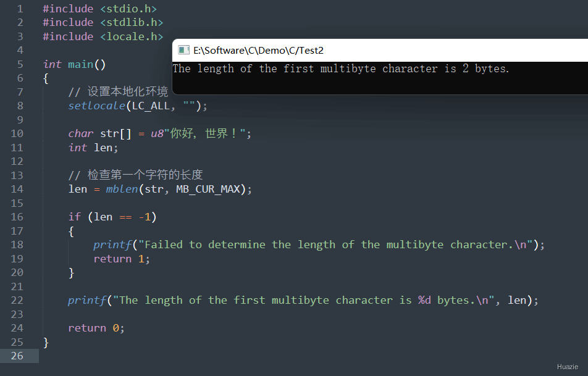Click the console title bar path E:\Software\C\Demo\C/Test2

(x=258, y=51)
